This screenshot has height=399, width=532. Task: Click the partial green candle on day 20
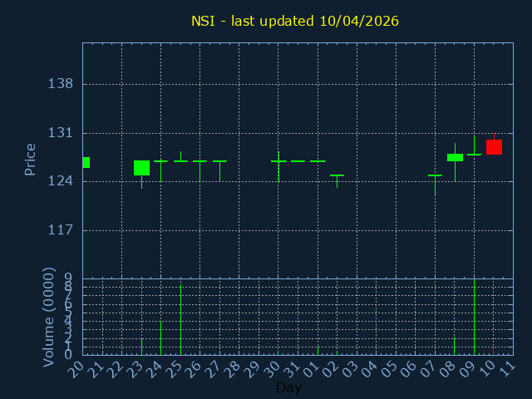(86, 162)
